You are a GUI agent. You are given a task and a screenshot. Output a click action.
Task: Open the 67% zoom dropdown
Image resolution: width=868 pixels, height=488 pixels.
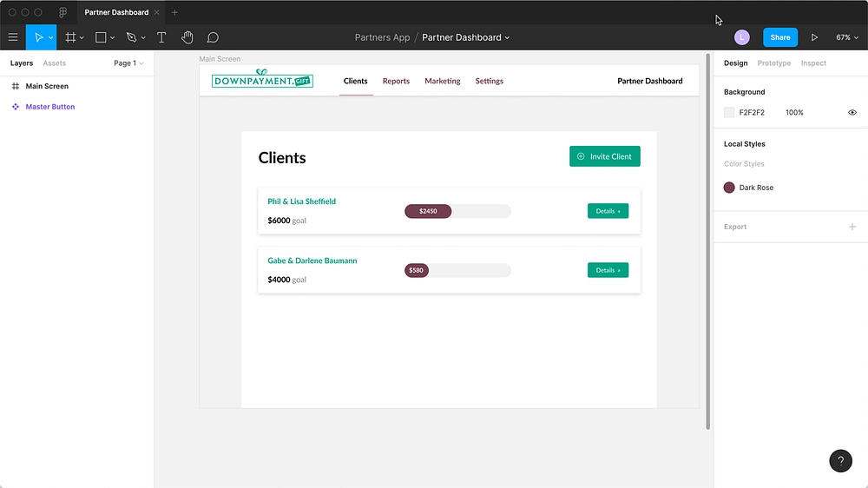click(847, 37)
